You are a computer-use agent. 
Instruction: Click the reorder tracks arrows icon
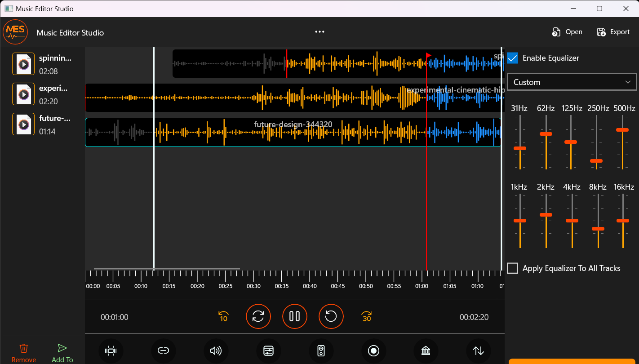478,351
